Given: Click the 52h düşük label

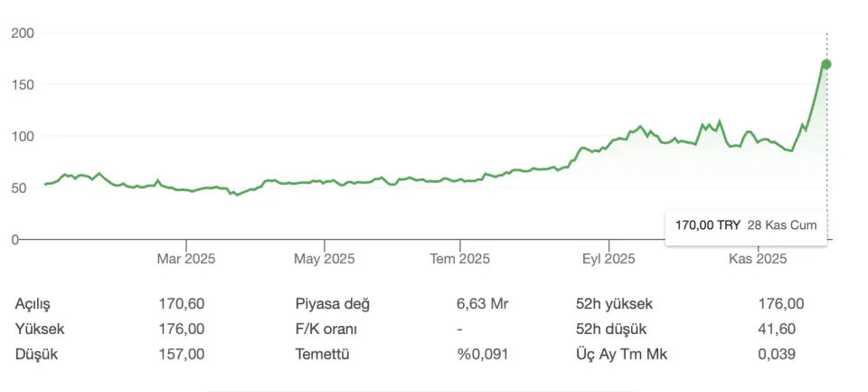Looking at the screenshot, I should pyautogui.click(x=611, y=329).
